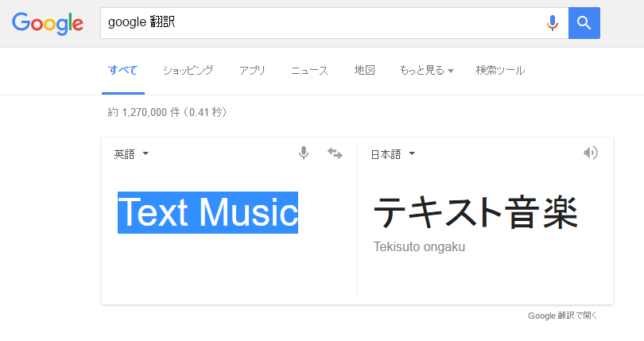Switch to the アプリ tab

(x=252, y=70)
